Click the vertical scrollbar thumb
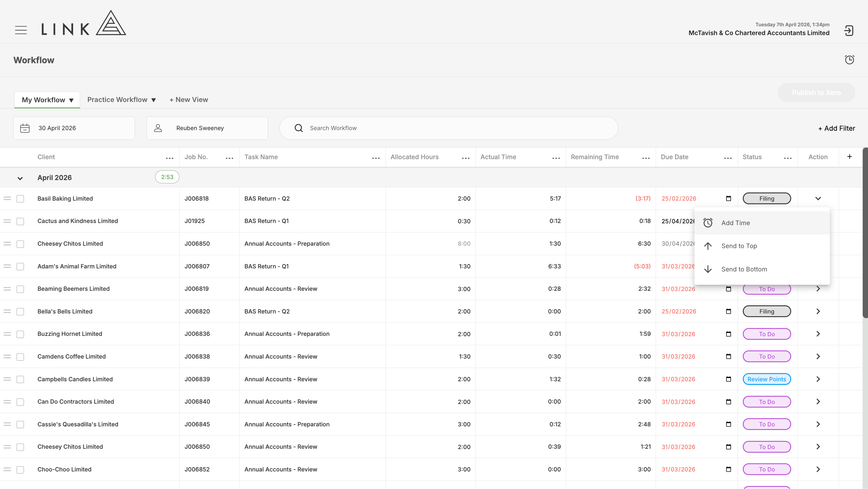 pyautogui.click(x=865, y=233)
